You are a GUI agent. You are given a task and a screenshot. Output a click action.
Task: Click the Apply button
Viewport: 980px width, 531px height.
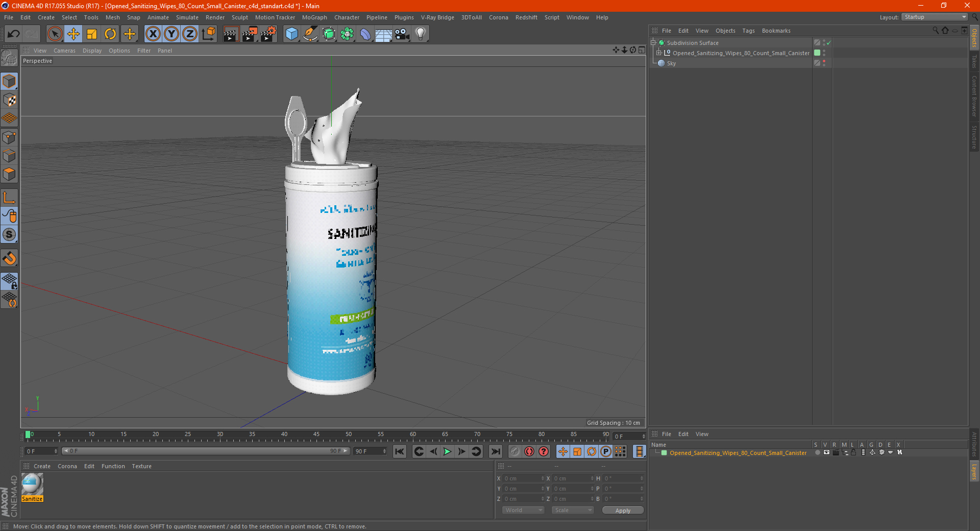pos(623,511)
